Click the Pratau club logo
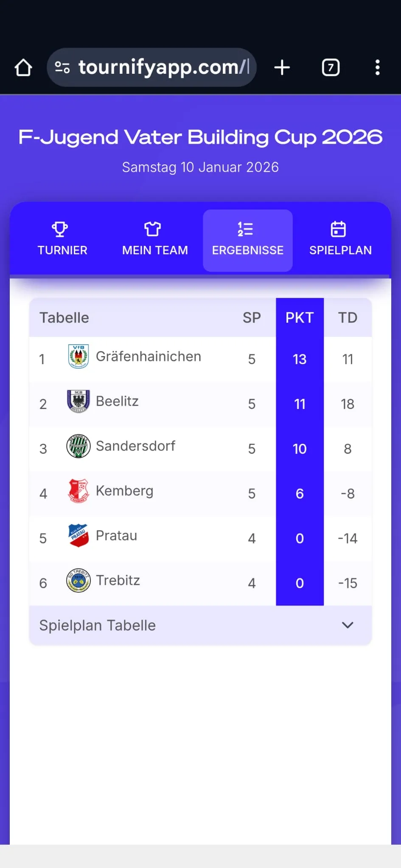The height and width of the screenshot is (868, 401). tap(79, 536)
